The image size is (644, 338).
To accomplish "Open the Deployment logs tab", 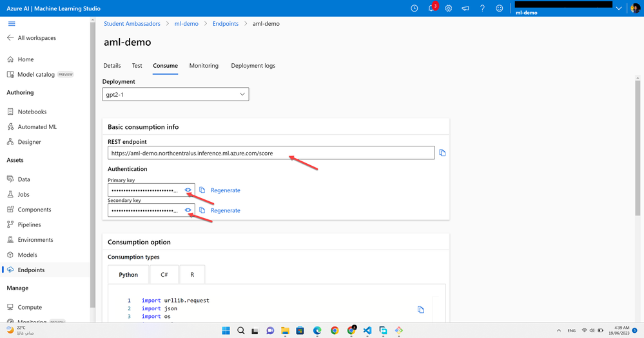I will tap(253, 66).
